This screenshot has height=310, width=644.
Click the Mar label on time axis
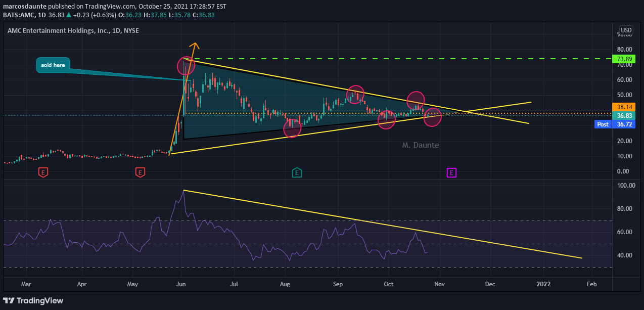[x=26, y=284]
